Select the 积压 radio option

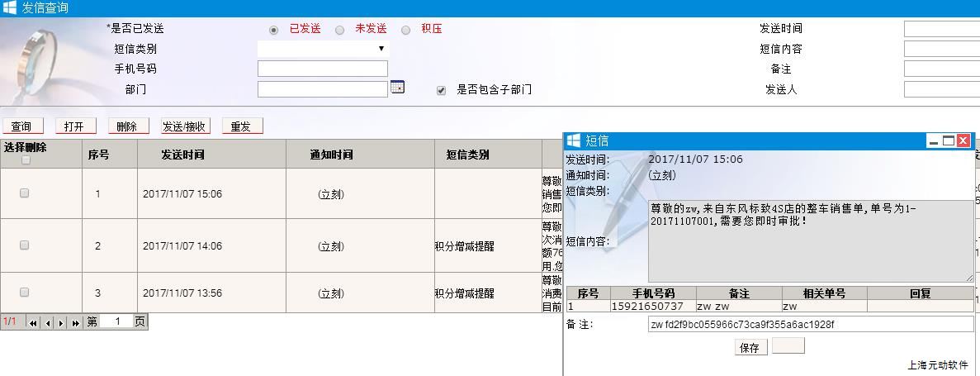pos(405,30)
